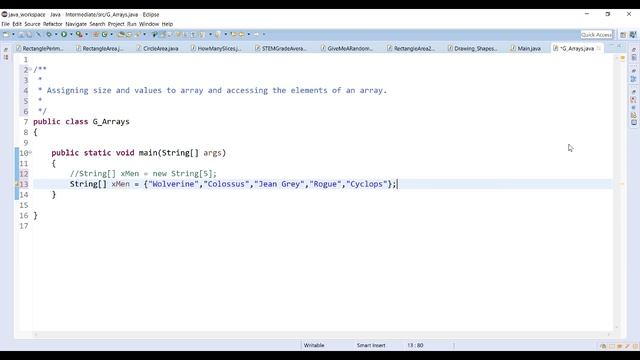Open the New file dropdown arrow
This screenshot has height=360, width=640.
(13, 35)
